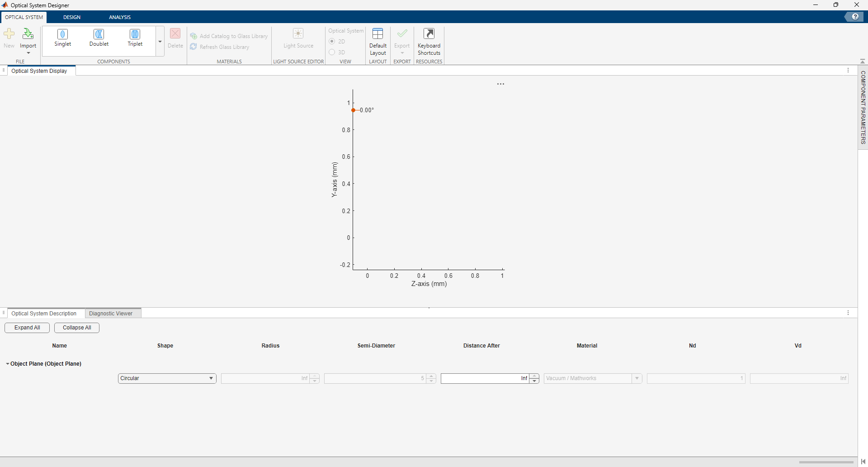Add a Doublet lens
This screenshot has width=868, height=467.
99,39
